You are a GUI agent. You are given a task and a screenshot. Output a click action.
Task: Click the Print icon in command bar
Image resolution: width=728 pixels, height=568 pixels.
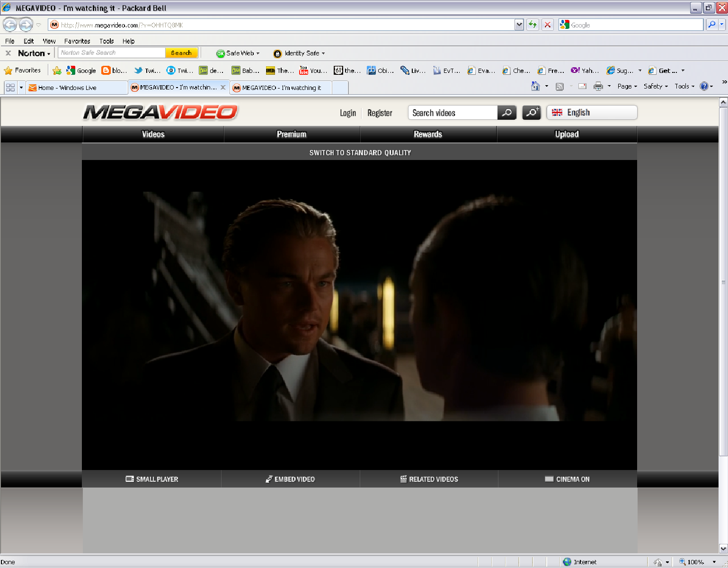598,86
